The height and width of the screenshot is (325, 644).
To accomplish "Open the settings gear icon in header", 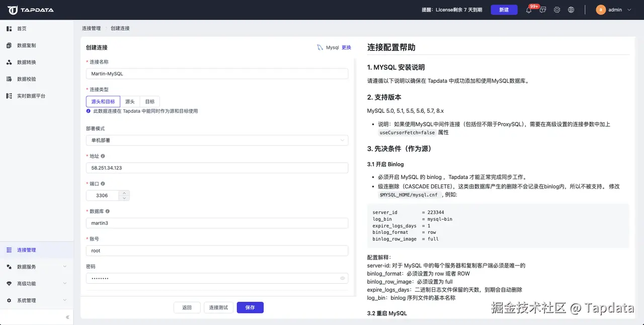I will point(557,10).
